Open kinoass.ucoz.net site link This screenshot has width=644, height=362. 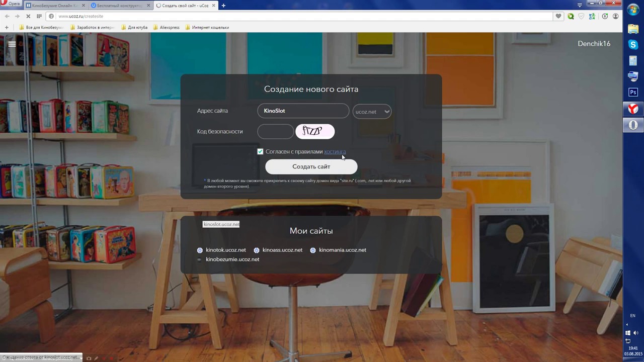click(282, 250)
